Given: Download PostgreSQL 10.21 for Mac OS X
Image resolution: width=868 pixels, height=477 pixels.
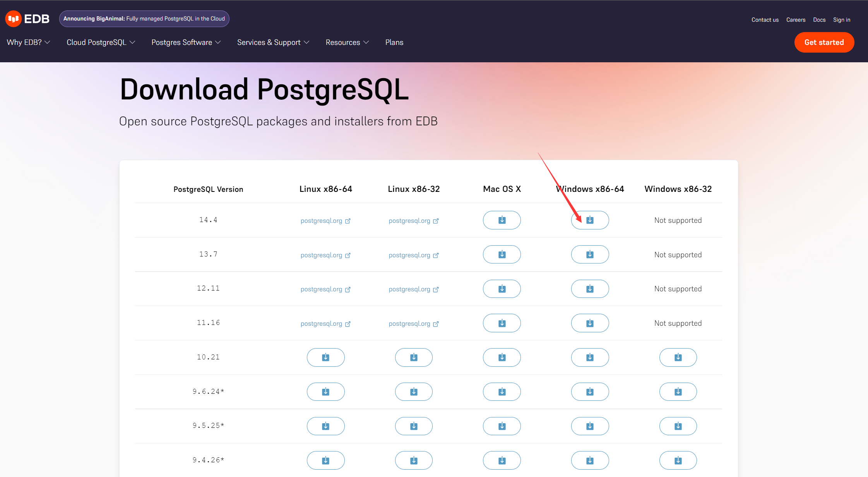Looking at the screenshot, I should tap(502, 357).
